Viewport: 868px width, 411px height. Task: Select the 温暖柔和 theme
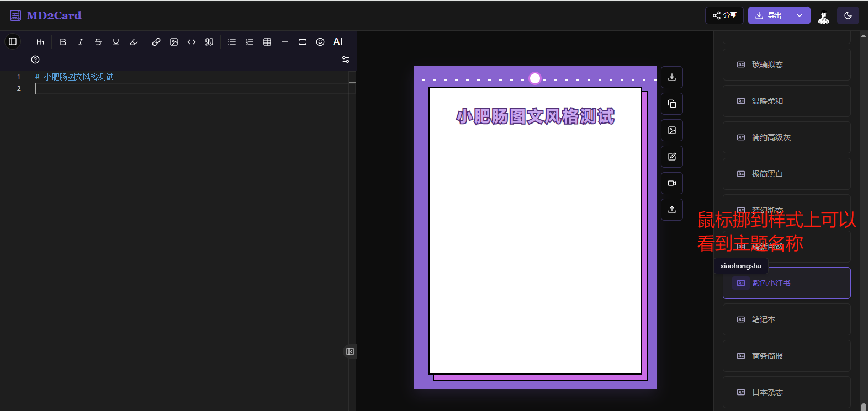tap(787, 101)
